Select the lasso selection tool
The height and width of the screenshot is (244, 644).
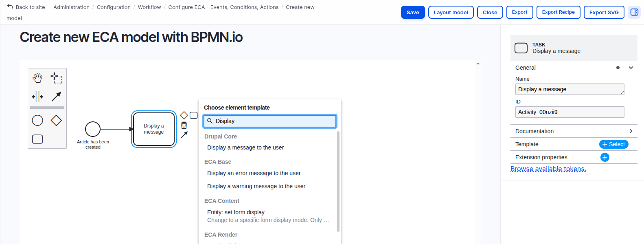point(56,77)
